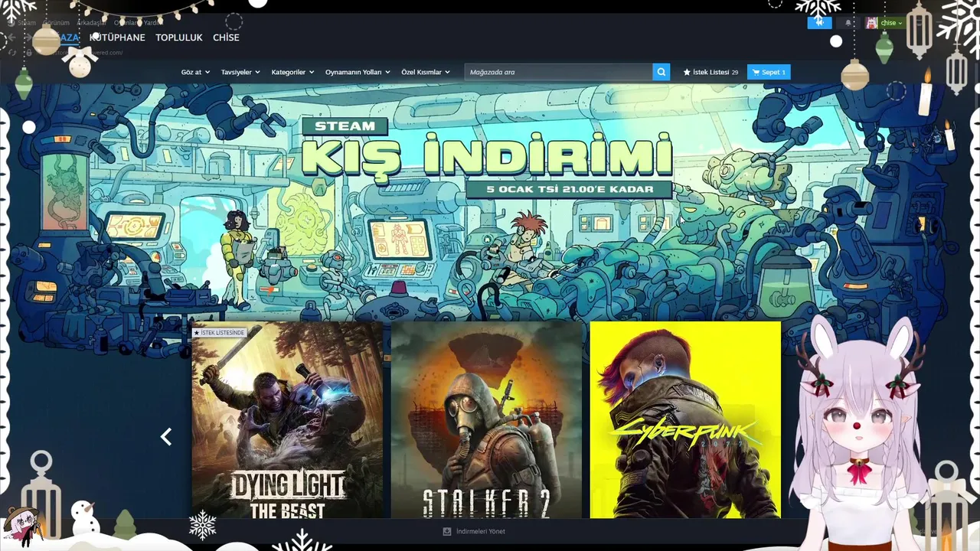
Task: Open the Yardım menu
Action: click(x=152, y=23)
